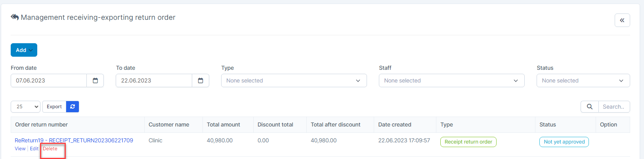Click the Not yet approved status badge
The width and height of the screenshot is (644, 159).
[x=564, y=142]
